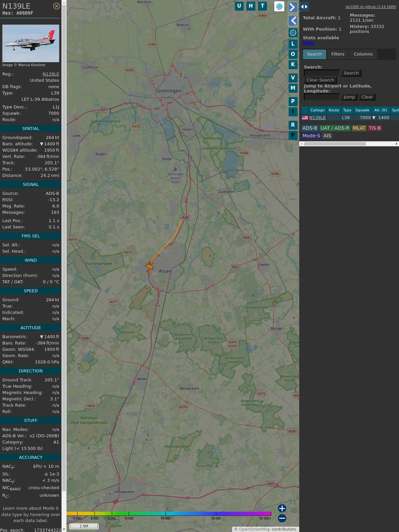Image resolution: width=399 pixels, height=532 pixels.
Task: Select N139LE callsign in aircraft table
Action: coord(318,118)
